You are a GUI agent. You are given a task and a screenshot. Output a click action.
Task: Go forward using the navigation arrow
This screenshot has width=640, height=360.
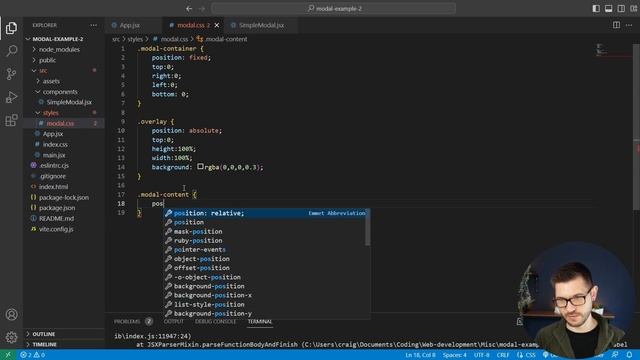point(202,8)
